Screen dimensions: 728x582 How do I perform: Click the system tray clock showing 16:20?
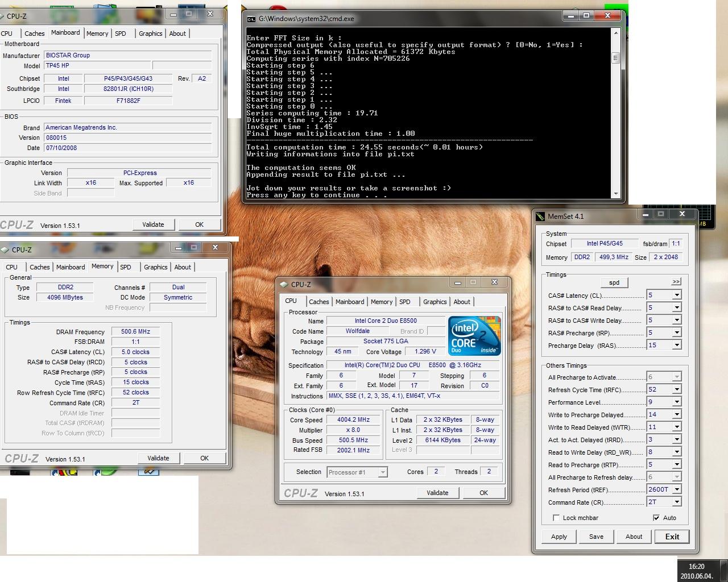697,567
